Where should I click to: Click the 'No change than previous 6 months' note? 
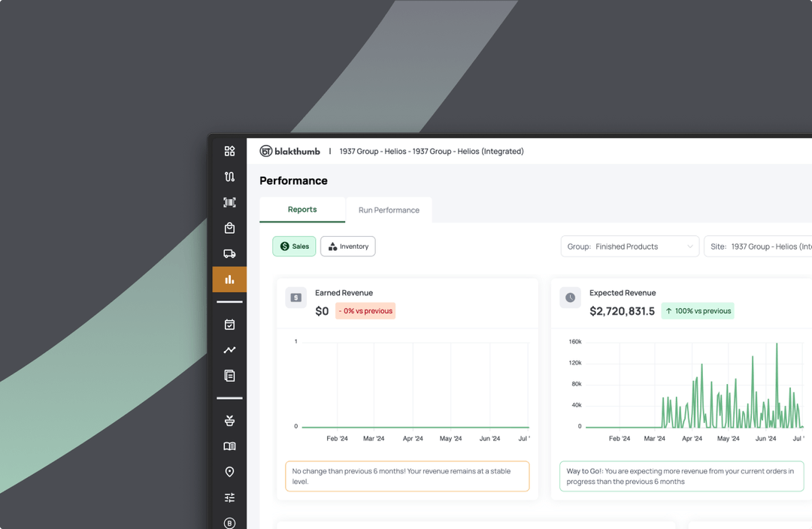[407, 476]
